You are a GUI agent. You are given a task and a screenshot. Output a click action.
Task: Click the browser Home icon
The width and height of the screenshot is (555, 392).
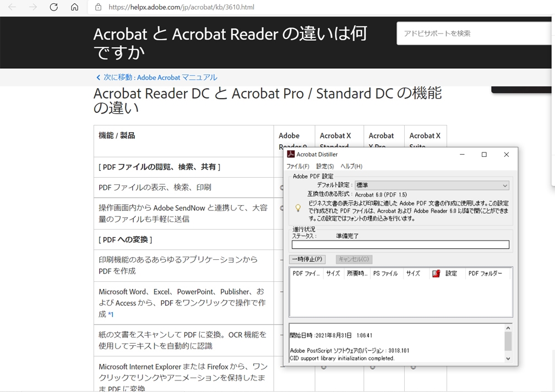[x=74, y=8]
